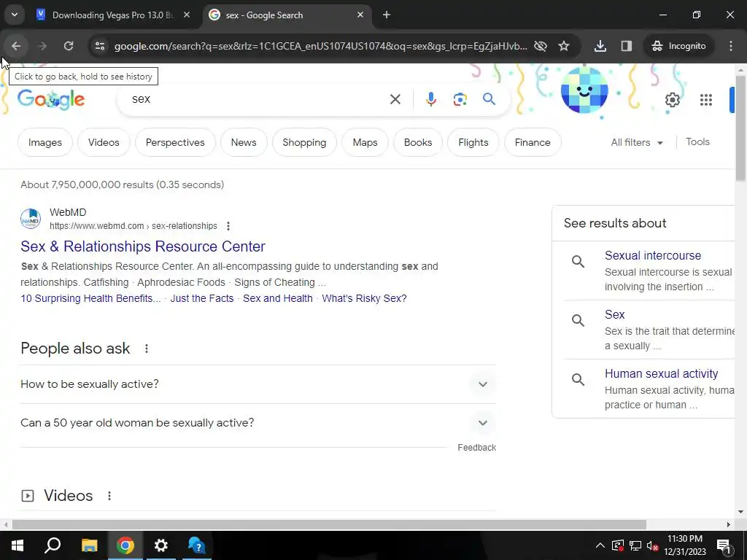This screenshot has height=560, width=747.
Task: Toggle the Chrome side panel icon
Action: coord(627,46)
